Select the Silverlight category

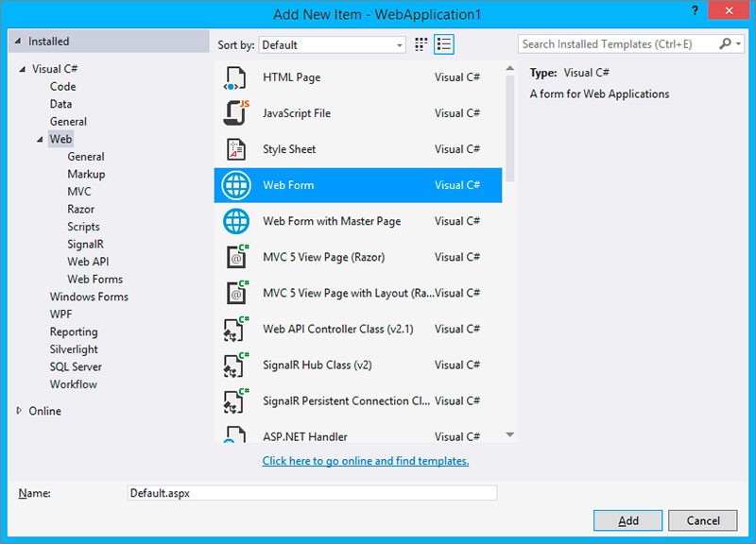74,349
